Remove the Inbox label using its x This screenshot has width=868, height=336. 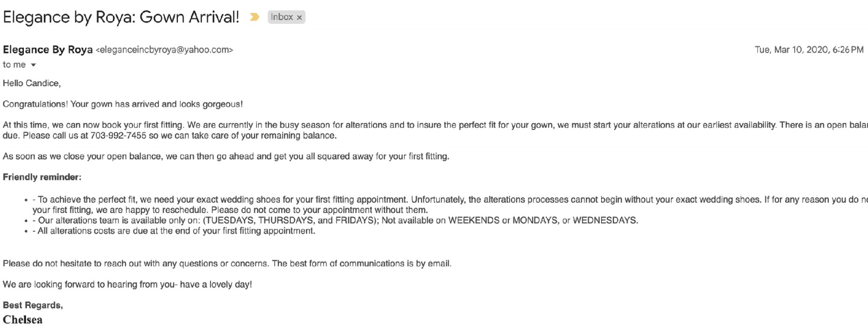tap(299, 17)
